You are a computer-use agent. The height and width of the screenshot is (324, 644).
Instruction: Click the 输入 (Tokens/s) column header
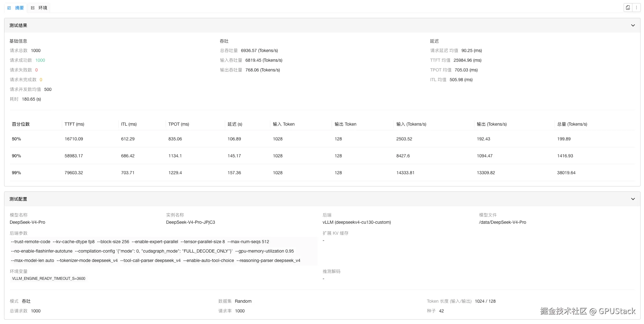411,124
